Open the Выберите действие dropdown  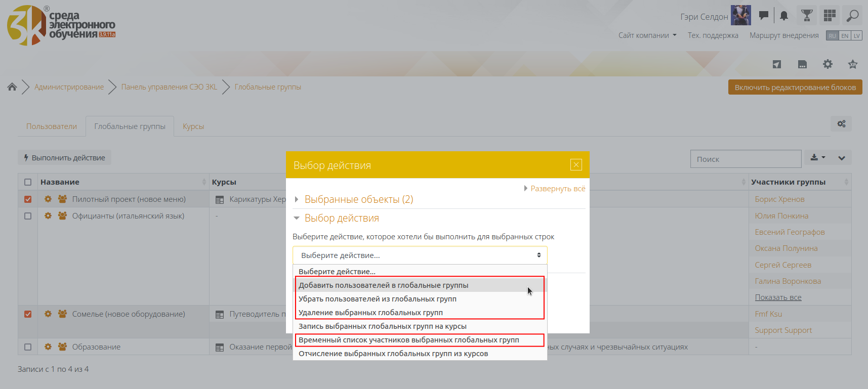(x=420, y=255)
